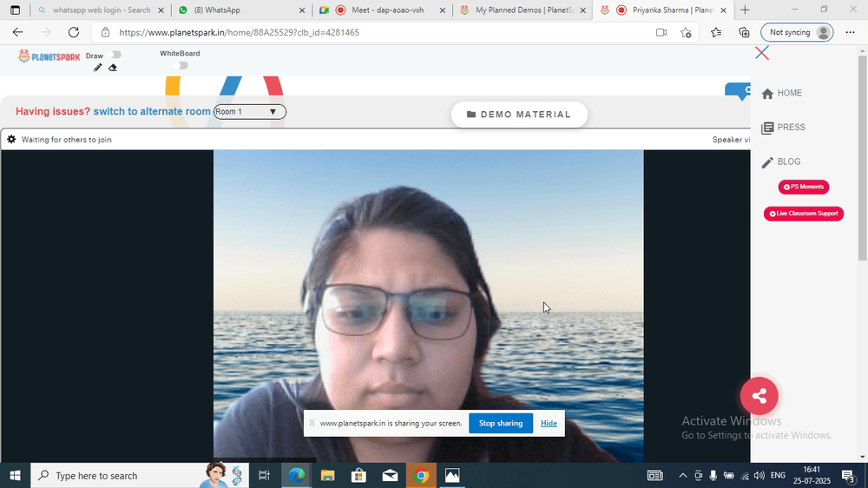Go to HOME in the side menu
Image resolution: width=868 pixels, height=488 pixels.
(782, 93)
